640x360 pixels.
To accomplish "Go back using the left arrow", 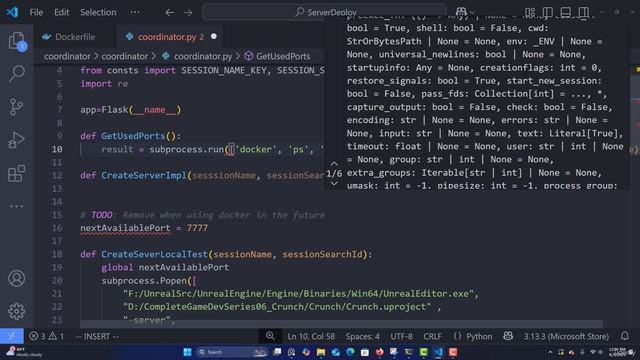I will 170,13.
